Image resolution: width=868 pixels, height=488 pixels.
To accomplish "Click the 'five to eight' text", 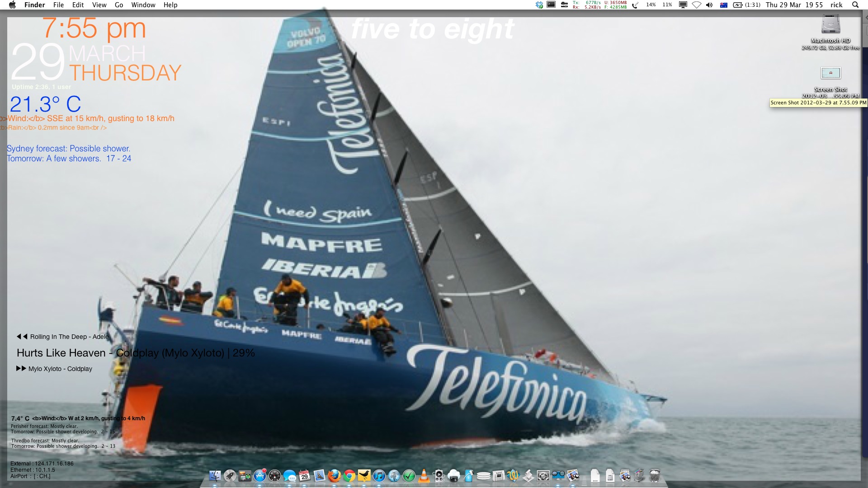I will point(433,29).
